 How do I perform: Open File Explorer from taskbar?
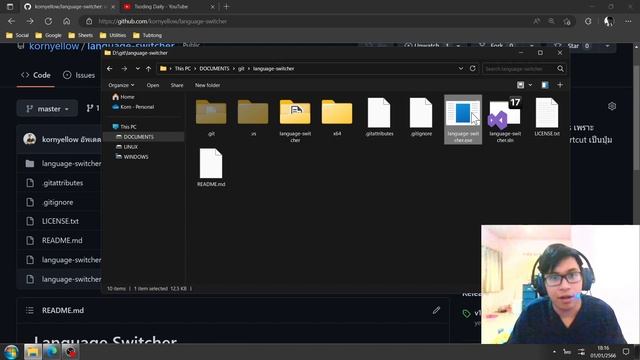click(x=33, y=352)
